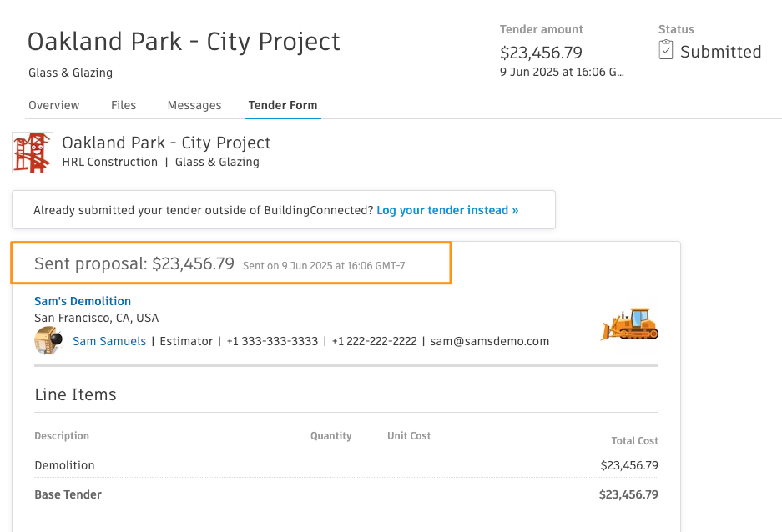The image size is (782, 532).
Task: Switch to the Files tab
Action: (x=124, y=105)
